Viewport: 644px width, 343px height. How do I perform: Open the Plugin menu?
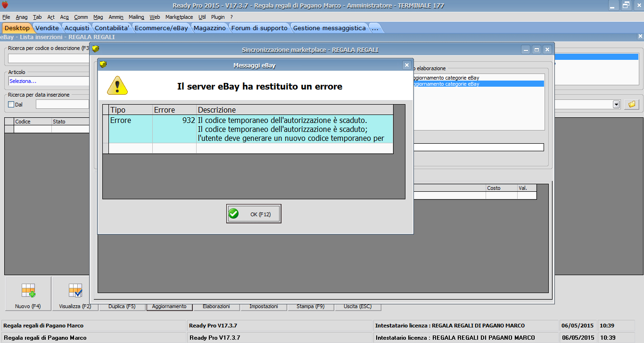pos(218,17)
